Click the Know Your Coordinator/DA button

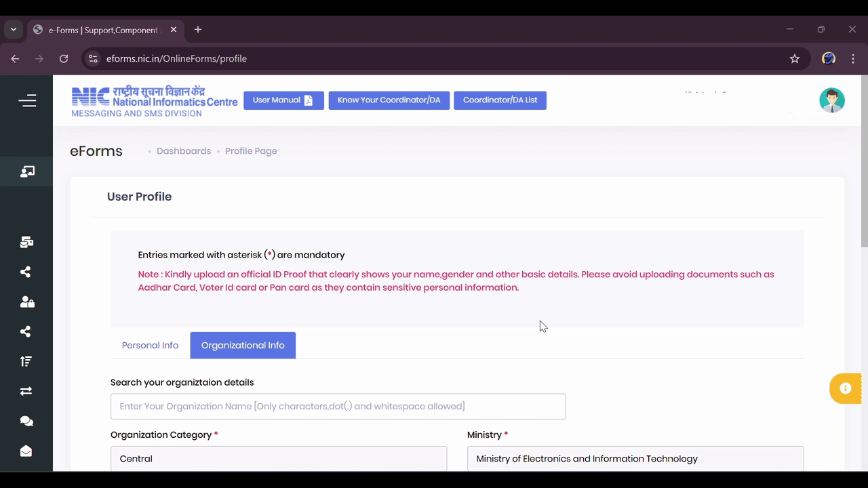pos(389,100)
